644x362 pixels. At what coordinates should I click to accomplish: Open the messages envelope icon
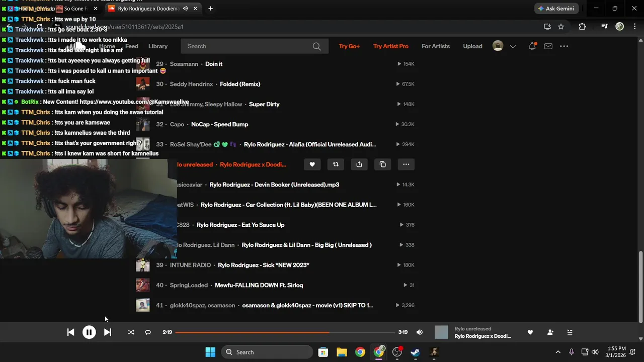[x=548, y=46]
